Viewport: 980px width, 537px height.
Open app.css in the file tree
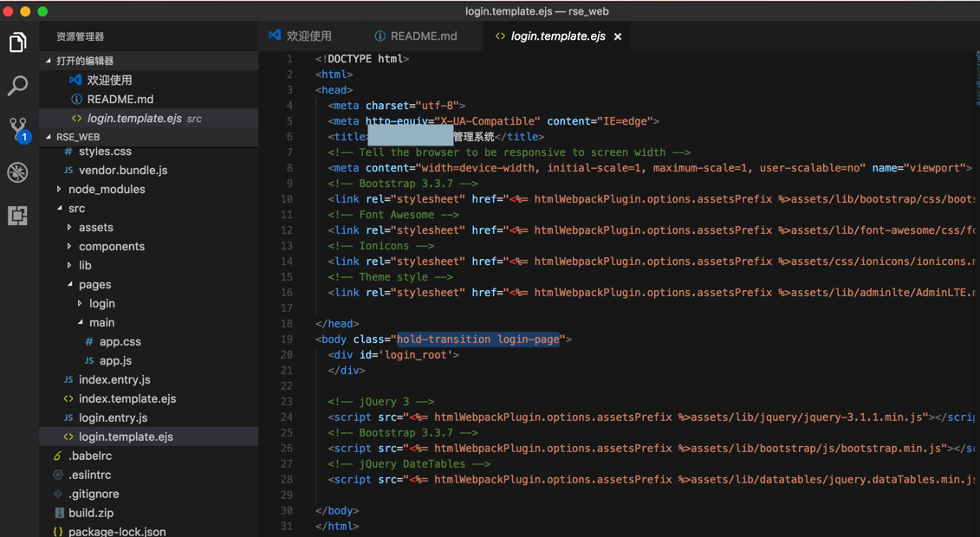[x=120, y=342]
